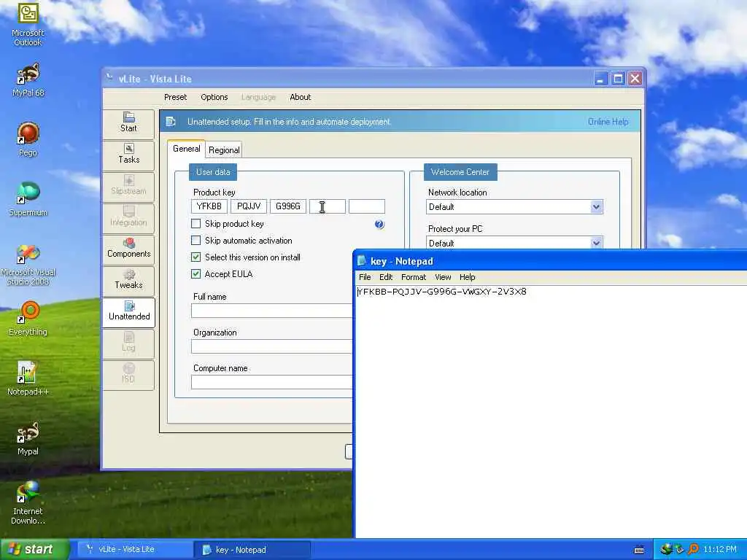The height and width of the screenshot is (560, 747).
Task: Open the Slipstream section in vLite
Action: (128, 186)
